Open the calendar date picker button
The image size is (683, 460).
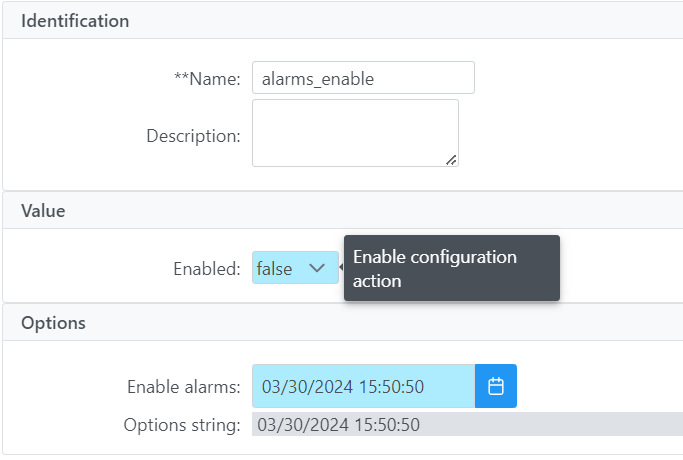click(x=495, y=386)
